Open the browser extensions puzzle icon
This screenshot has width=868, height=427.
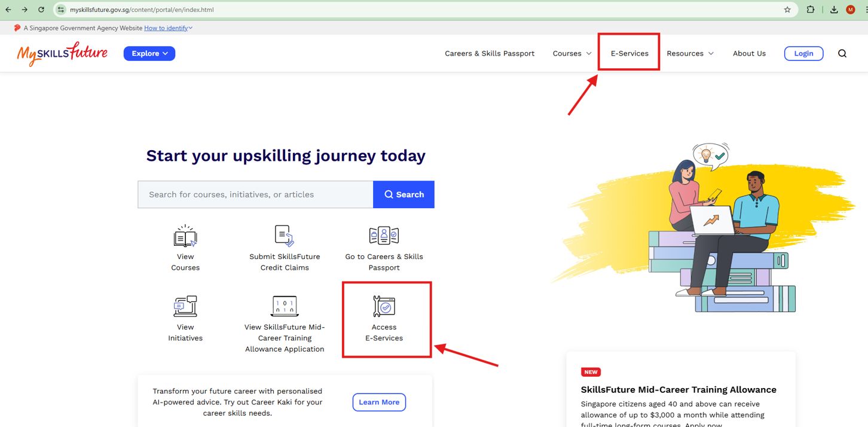tap(811, 10)
